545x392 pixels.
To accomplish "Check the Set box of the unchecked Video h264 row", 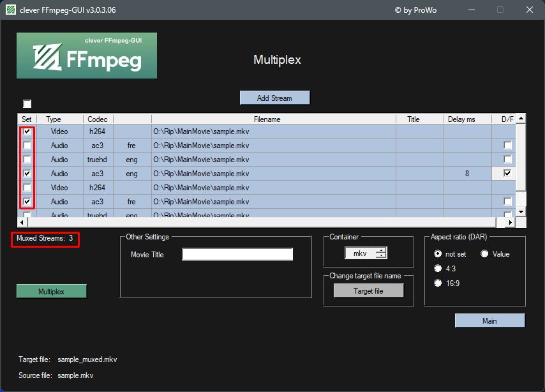I will (x=27, y=188).
